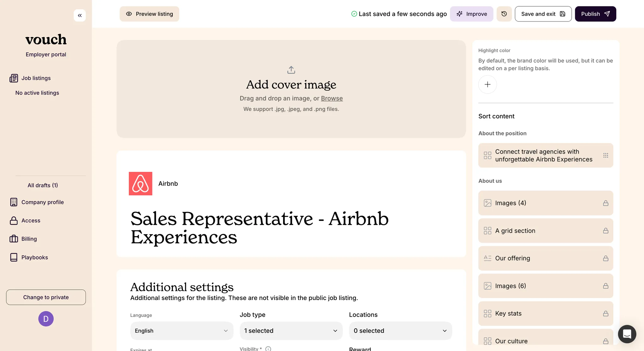The image size is (644, 351).
Task: Click the Browse link for cover image
Action: 332,98
